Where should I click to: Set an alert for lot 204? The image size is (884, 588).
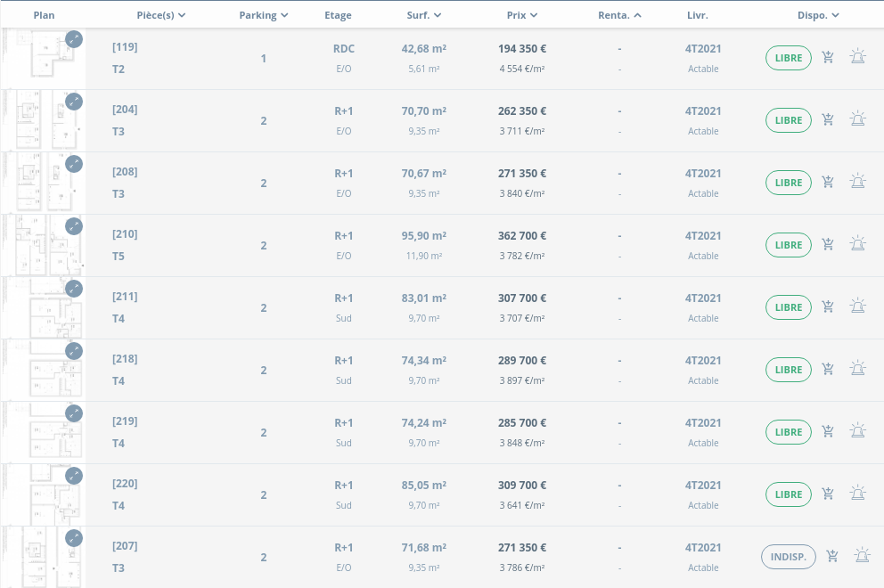tap(857, 119)
